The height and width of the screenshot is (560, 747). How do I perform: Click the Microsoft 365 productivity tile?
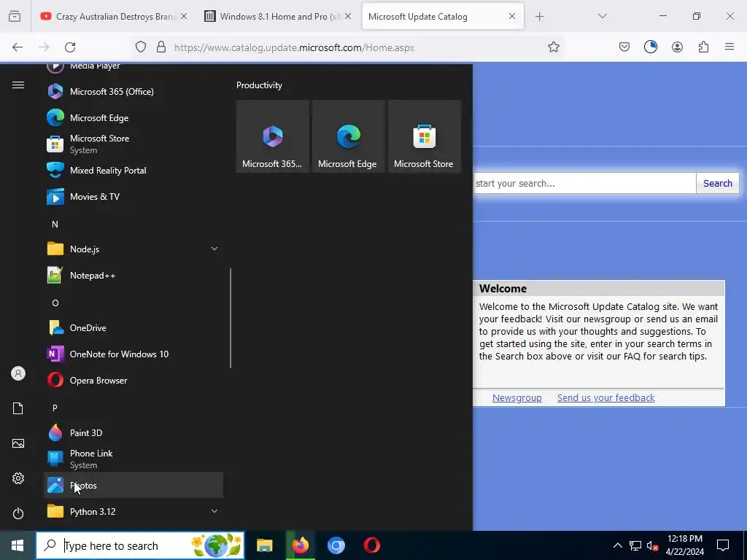pos(273,136)
